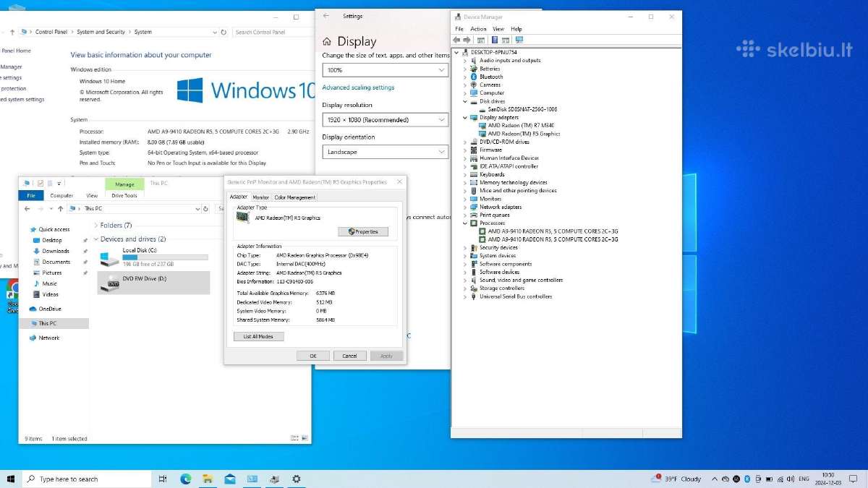Click the 39°F Cloudy weather widget

[x=677, y=479]
